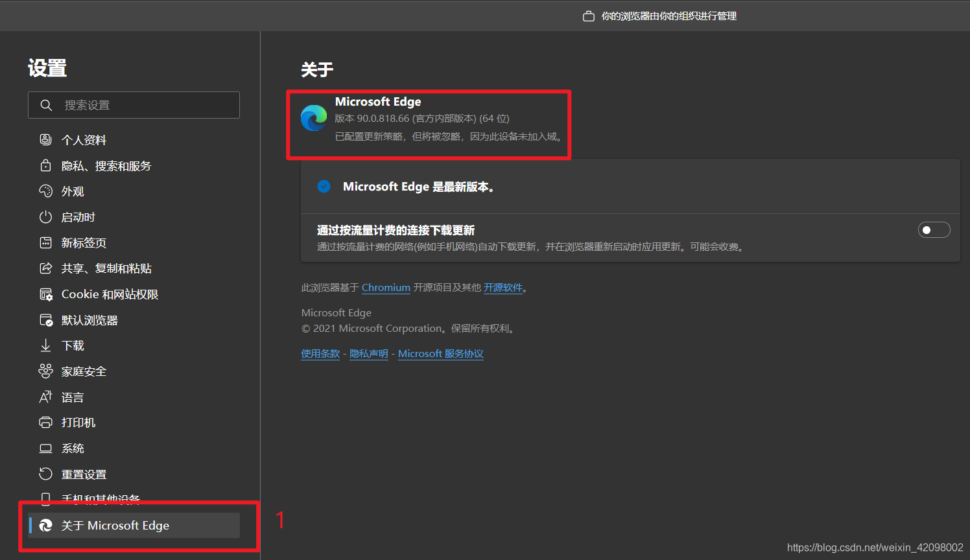Click the family icon beside 家庭安全
This screenshot has height=560, width=970.
45,371
